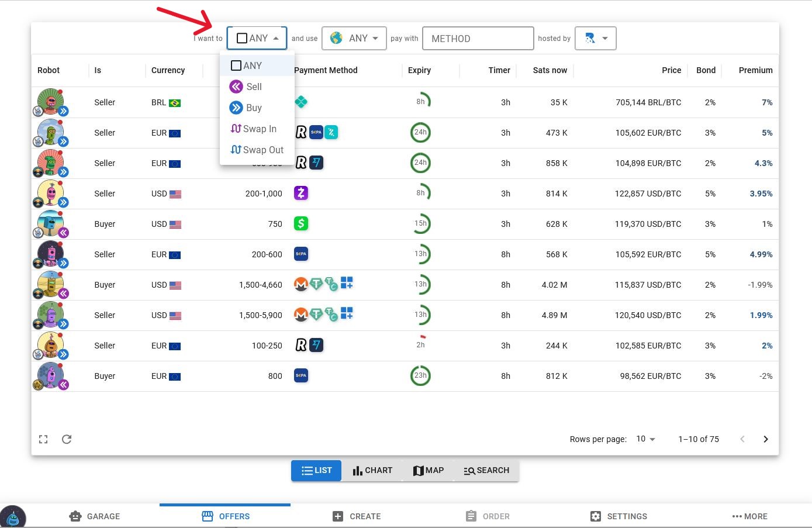Check the ANY checkbox in the open filter dropdown

236,65
